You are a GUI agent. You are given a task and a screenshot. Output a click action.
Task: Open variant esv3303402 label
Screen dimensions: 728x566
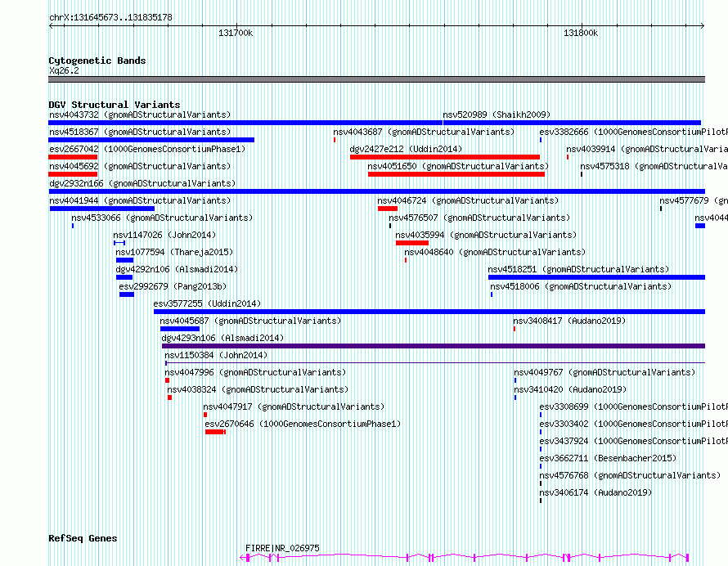[633, 424]
